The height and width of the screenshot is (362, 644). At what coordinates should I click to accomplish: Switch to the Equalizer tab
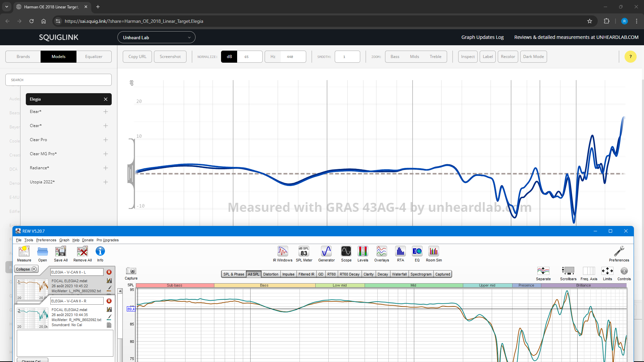pos(94,57)
